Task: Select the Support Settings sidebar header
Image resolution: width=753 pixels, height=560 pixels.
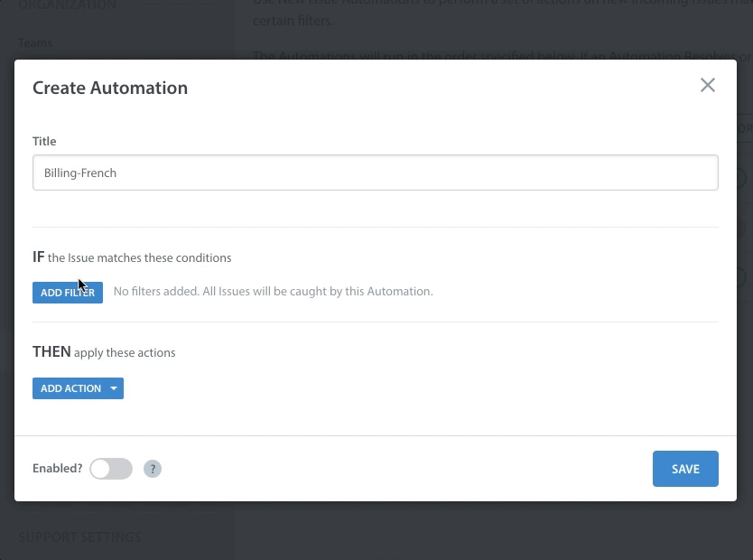Action: pyautogui.click(x=80, y=537)
